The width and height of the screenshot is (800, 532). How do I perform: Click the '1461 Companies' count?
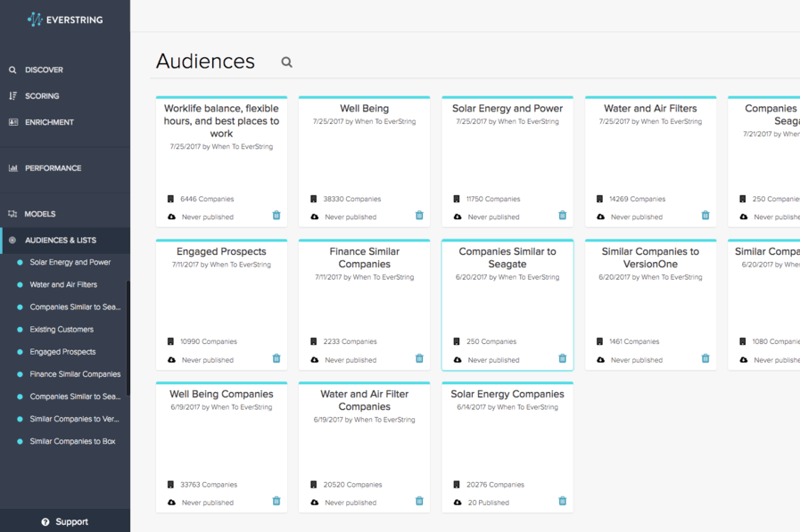pos(634,342)
